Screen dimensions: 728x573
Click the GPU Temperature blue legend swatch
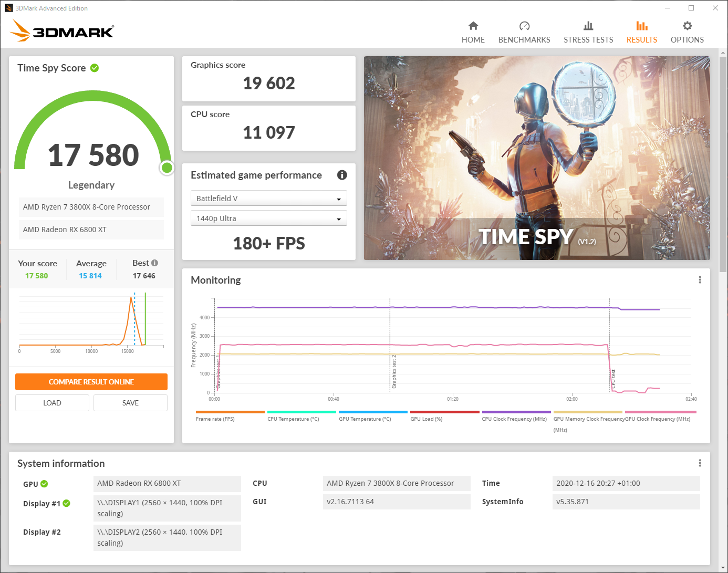(x=373, y=412)
